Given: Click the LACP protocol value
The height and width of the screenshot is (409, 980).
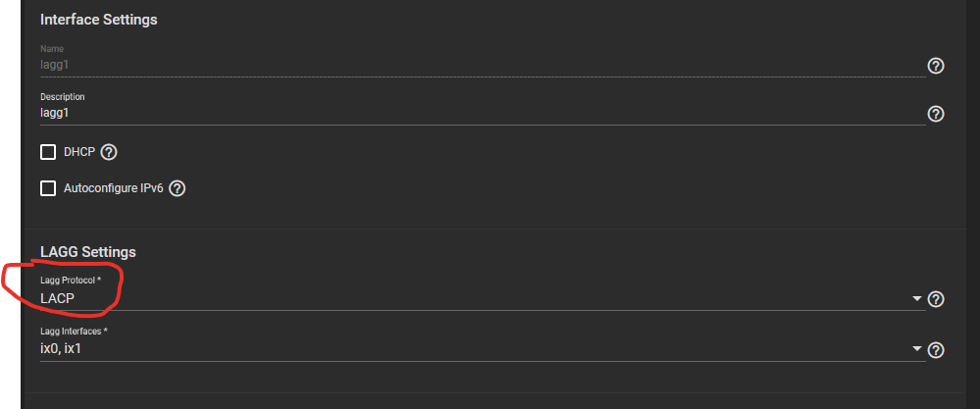Looking at the screenshot, I should click(58, 297).
